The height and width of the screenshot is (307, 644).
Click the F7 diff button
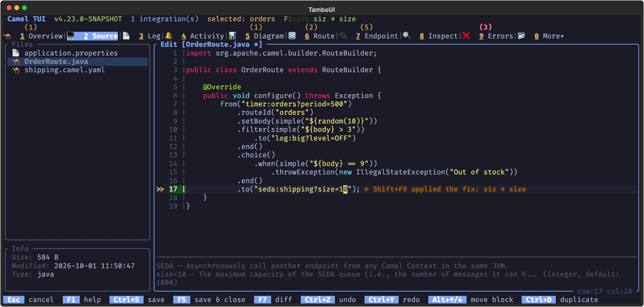click(273, 300)
